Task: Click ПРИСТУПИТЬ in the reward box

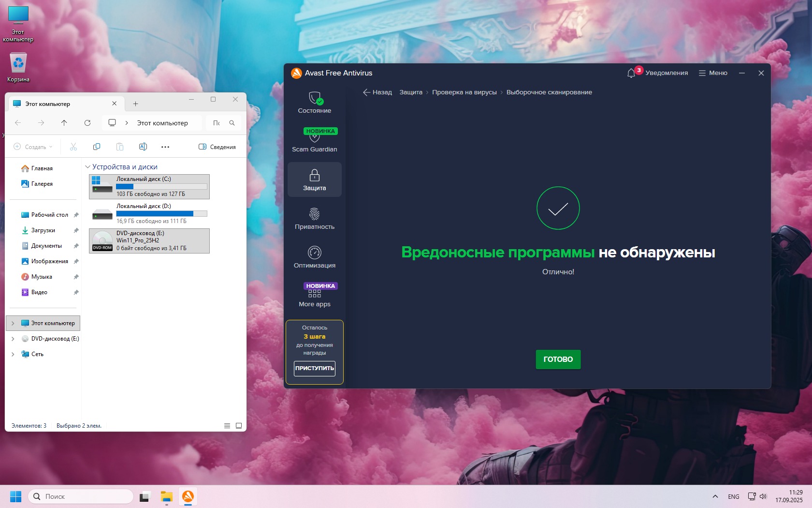Action: tap(315, 368)
